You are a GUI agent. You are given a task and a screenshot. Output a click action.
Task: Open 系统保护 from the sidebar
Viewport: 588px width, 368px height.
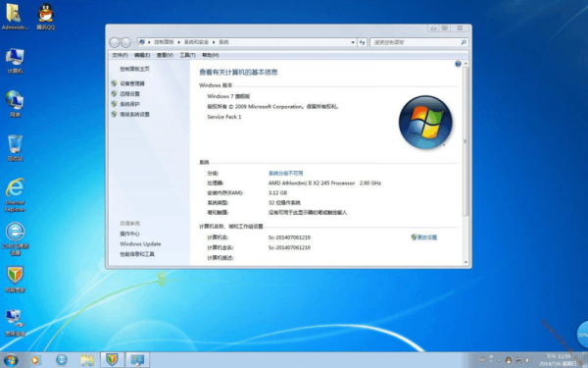tap(129, 104)
